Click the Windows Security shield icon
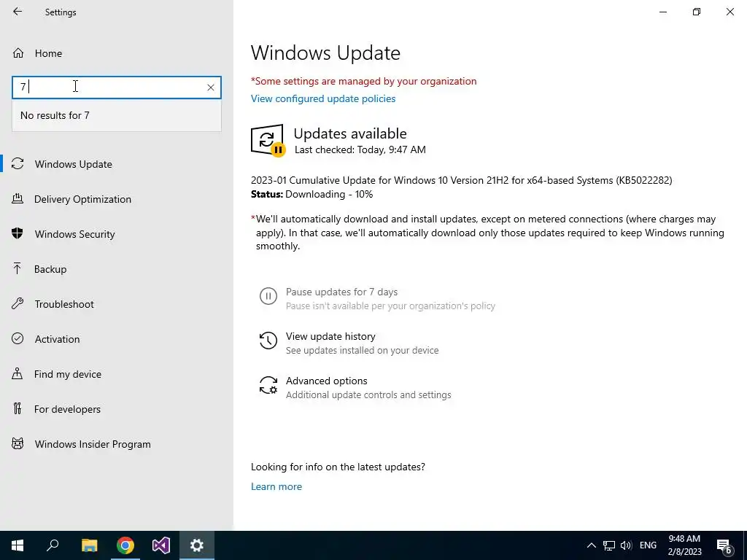The width and height of the screenshot is (747, 560). point(18,233)
